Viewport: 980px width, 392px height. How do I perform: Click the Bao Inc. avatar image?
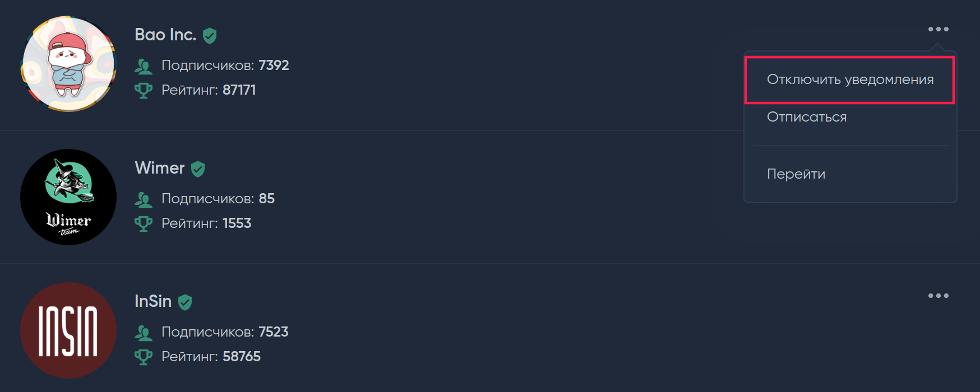[x=68, y=64]
